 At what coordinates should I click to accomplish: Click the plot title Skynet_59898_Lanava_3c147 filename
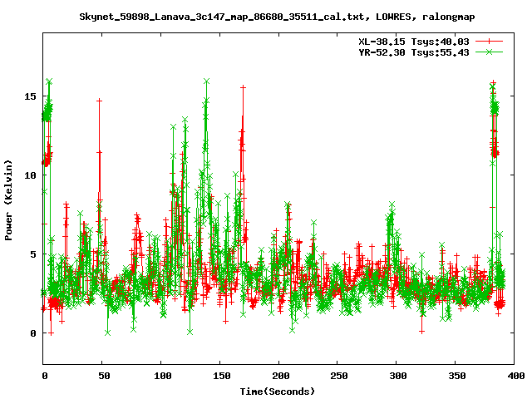[x=277, y=17]
